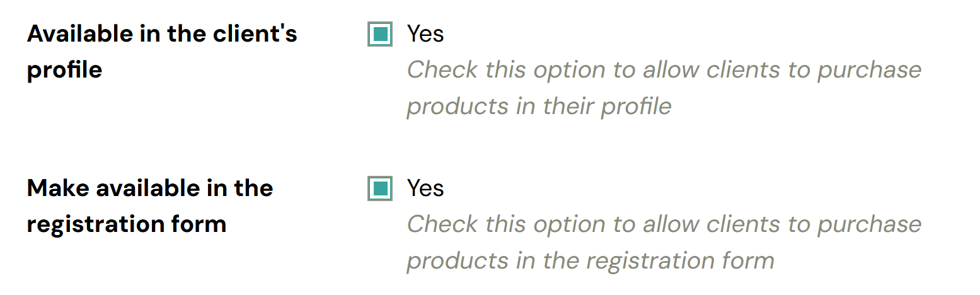Click the bold text "registration form" in the second label
980x295 pixels.
click(x=126, y=224)
